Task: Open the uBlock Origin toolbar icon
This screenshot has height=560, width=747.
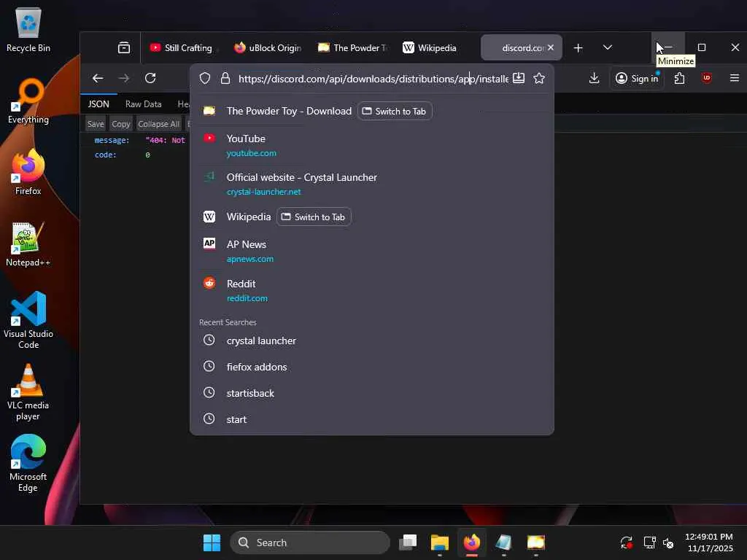Action: pyautogui.click(x=706, y=78)
